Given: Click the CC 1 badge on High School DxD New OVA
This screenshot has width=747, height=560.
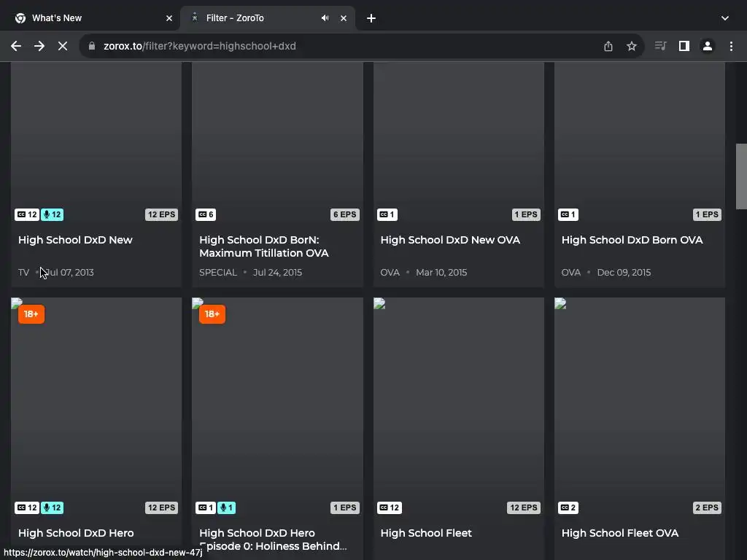Looking at the screenshot, I should click(x=387, y=215).
